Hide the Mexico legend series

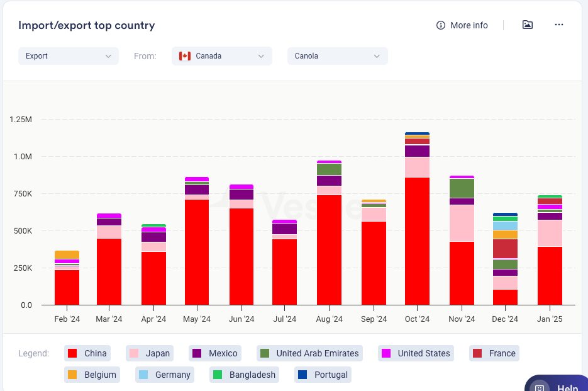coord(214,353)
